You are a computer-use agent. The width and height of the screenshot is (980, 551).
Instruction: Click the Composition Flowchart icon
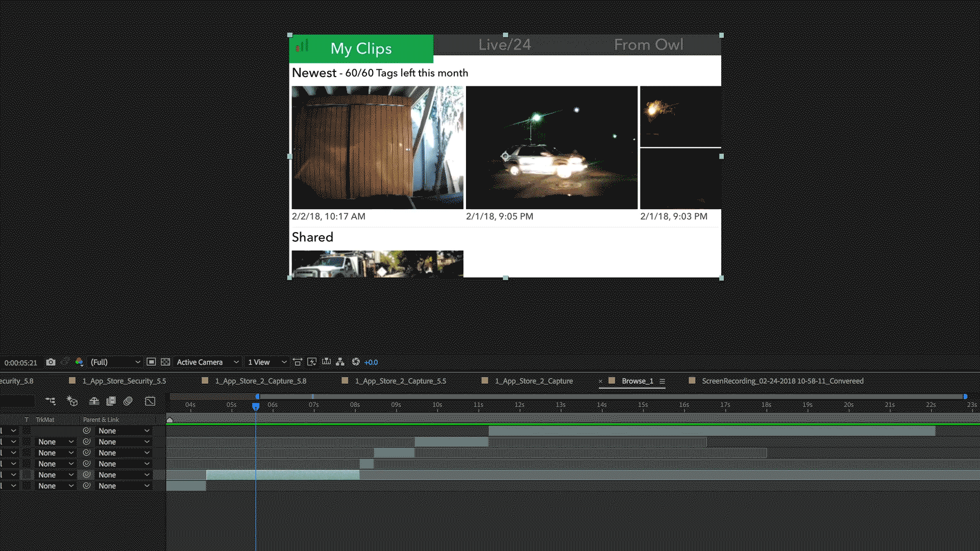tap(340, 362)
